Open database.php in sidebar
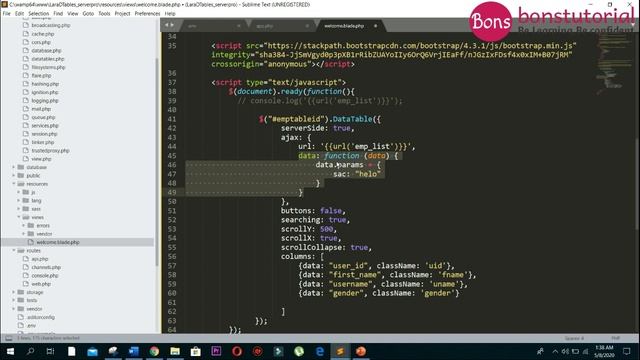This screenshot has width=640, height=360. click(x=46, y=51)
